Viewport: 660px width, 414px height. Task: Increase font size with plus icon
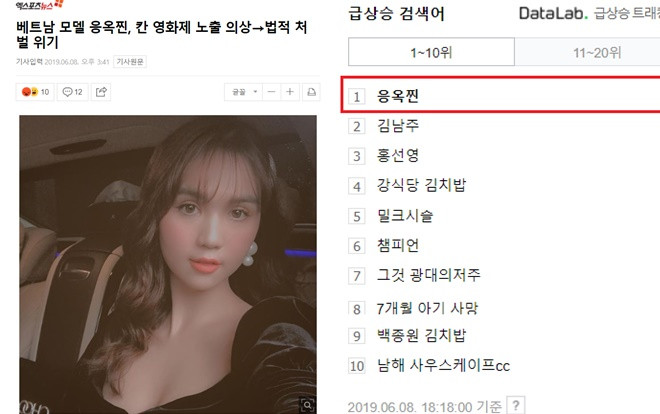tap(290, 92)
